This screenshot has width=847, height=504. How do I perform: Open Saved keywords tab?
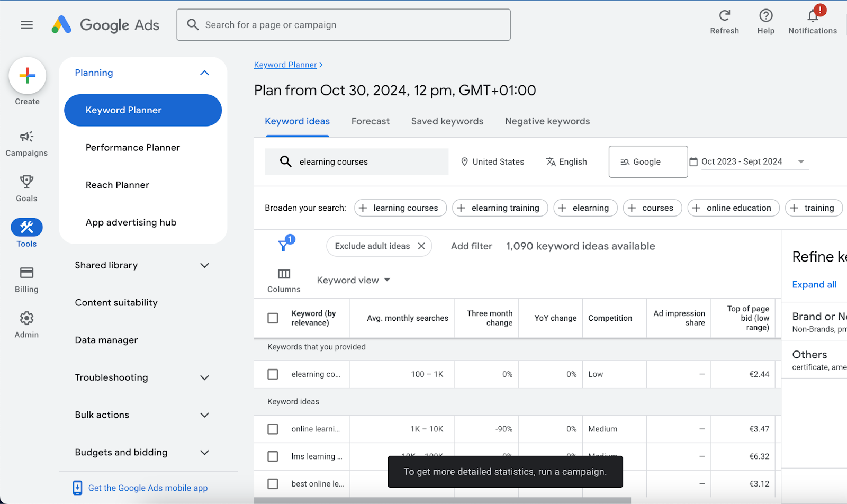[447, 121]
